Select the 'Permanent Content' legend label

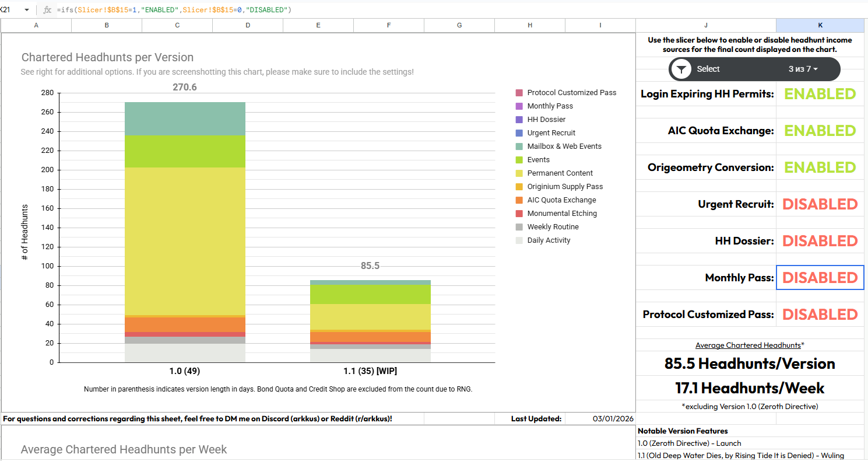560,173
